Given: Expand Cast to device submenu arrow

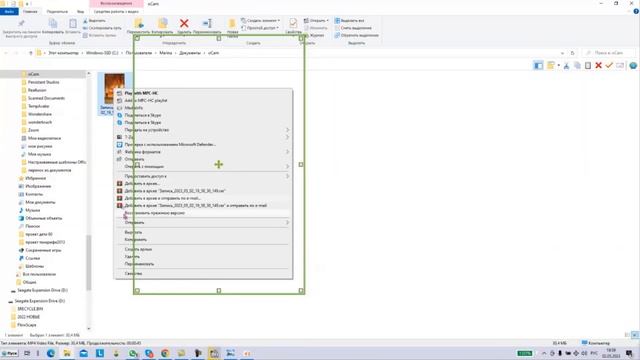Looking at the screenshot, I should [x=287, y=130].
